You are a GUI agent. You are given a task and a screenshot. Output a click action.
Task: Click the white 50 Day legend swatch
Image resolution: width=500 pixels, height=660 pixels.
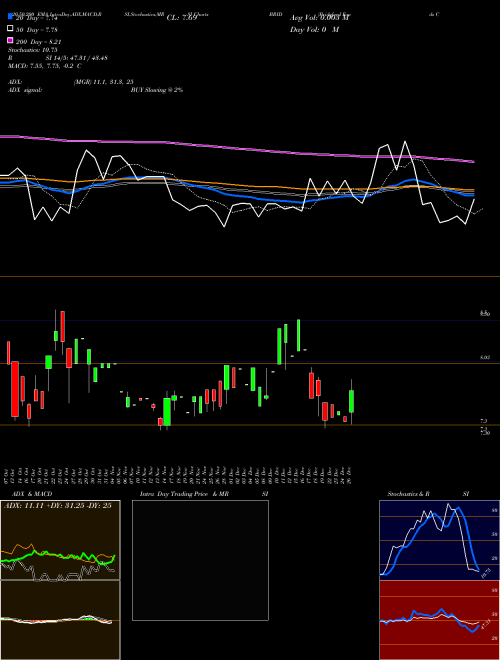(10, 29)
